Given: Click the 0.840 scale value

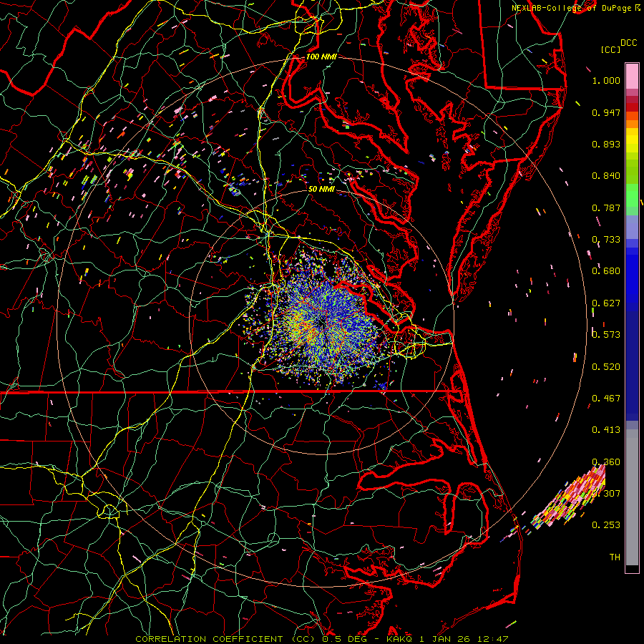Looking at the screenshot, I should [x=606, y=176].
